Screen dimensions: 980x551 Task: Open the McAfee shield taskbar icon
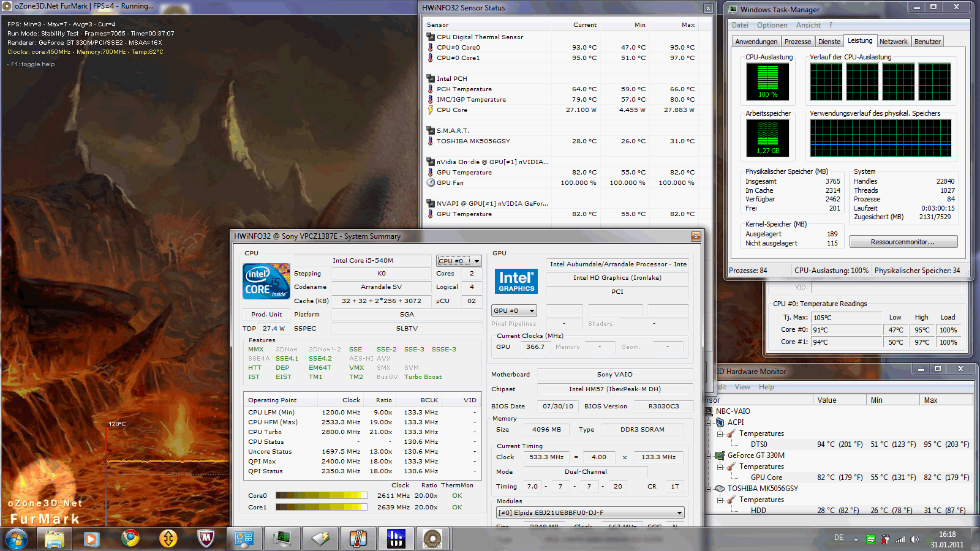click(x=206, y=539)
